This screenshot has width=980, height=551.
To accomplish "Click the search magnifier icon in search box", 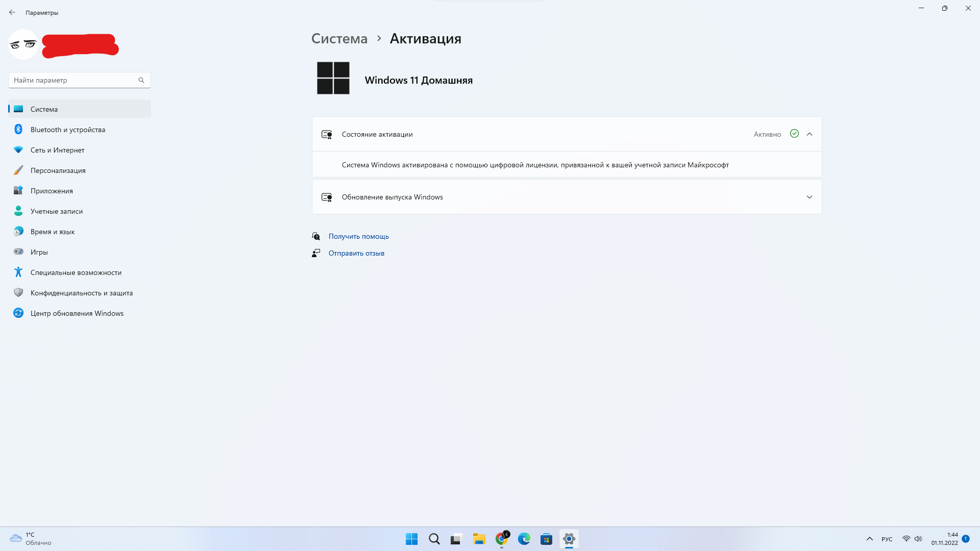I will tap(141, 80).
